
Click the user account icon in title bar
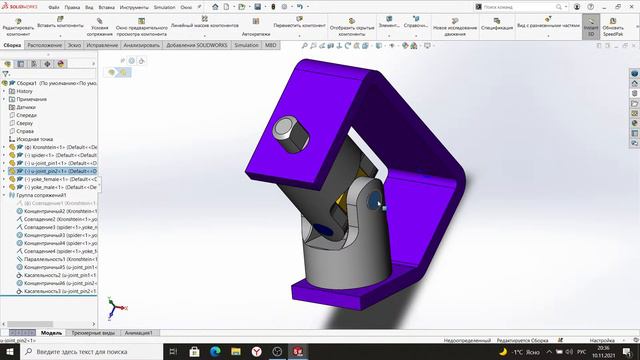point(577,7)
